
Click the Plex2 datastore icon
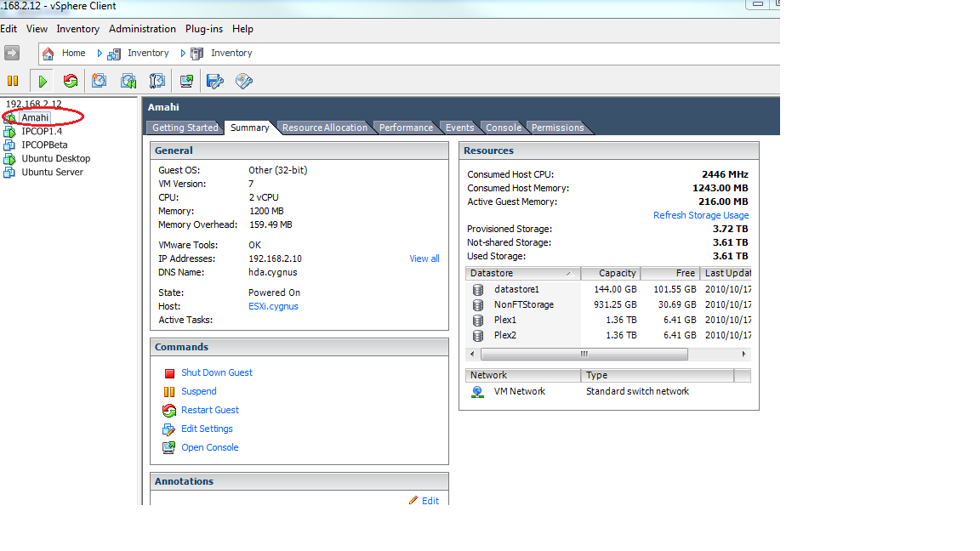(x=478, y=336)
